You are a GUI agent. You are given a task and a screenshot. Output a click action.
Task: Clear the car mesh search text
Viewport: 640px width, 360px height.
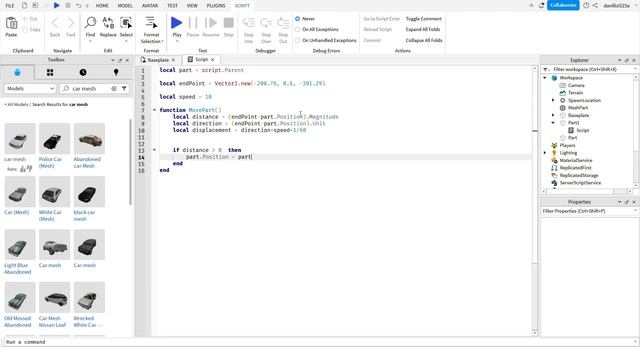point(114,89)
